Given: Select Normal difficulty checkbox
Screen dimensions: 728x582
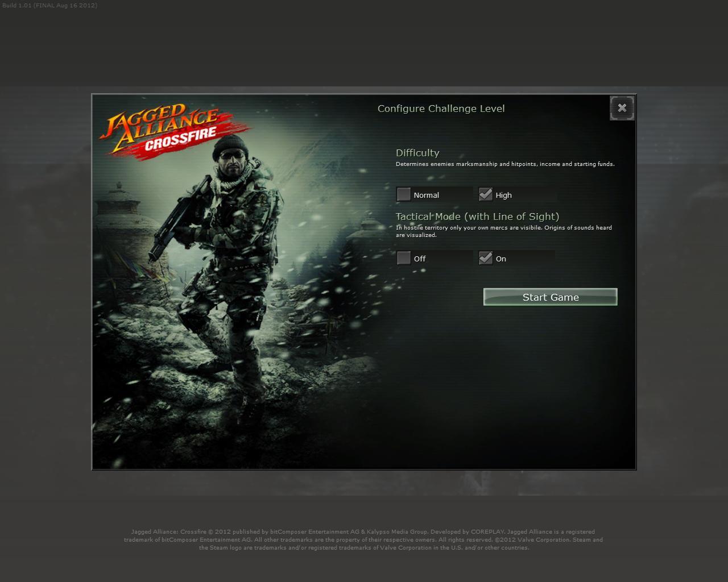Looking at the screenshot, I should point(404,194).
